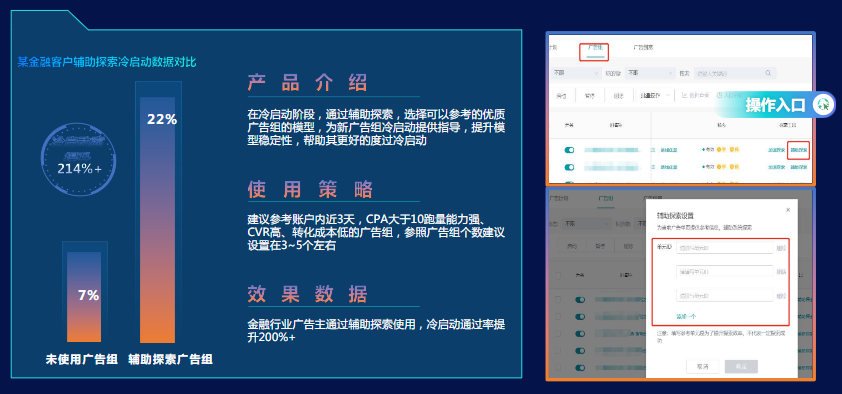Tick the fourth row checkbox behind the dialog

pyautogui.click(x=558, y=351)
